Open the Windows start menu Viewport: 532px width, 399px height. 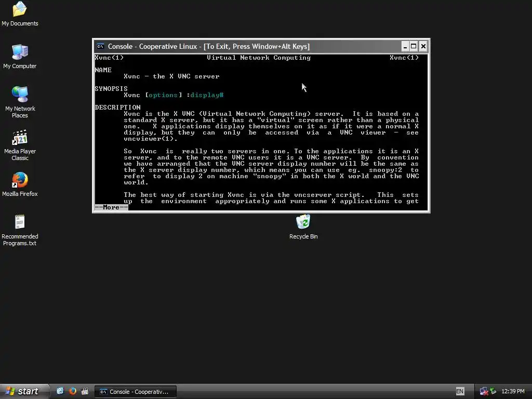coord(24,391)
